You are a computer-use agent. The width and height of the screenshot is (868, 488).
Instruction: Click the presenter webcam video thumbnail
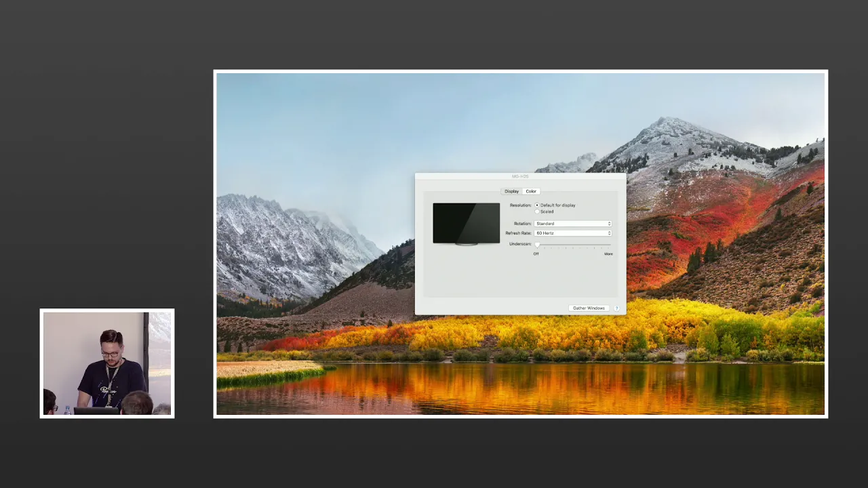click(x=107, y=363)
